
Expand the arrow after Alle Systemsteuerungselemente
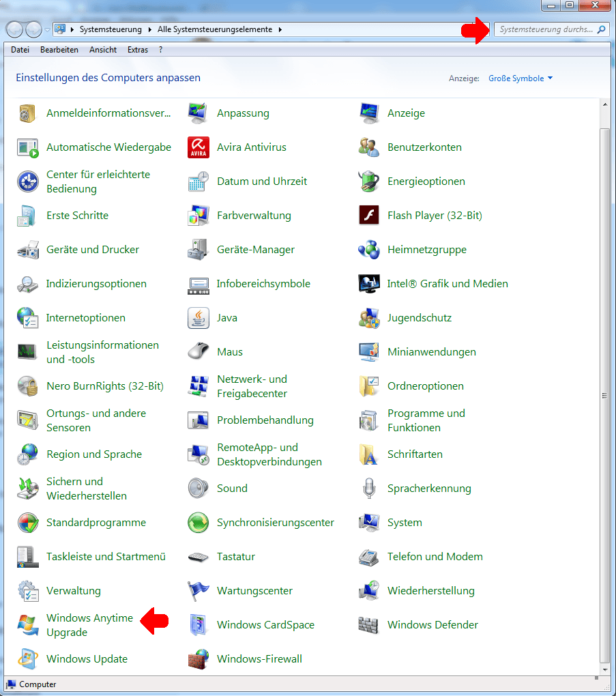[280, 30]
